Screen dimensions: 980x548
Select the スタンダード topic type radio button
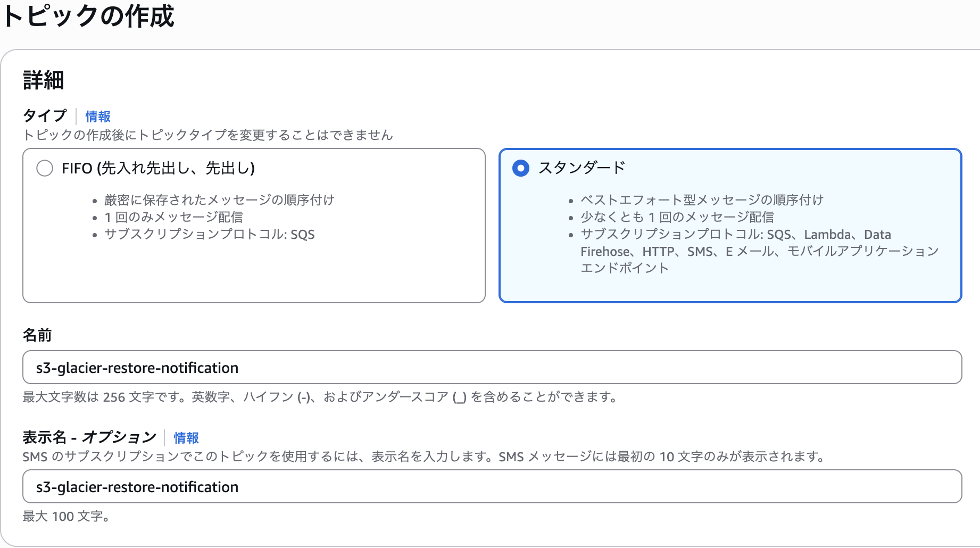520,168
